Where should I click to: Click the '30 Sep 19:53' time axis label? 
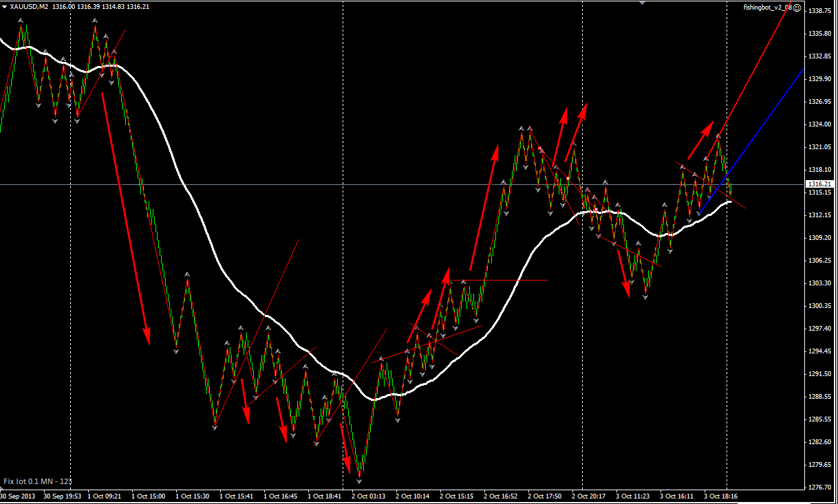tap(63, 496)
